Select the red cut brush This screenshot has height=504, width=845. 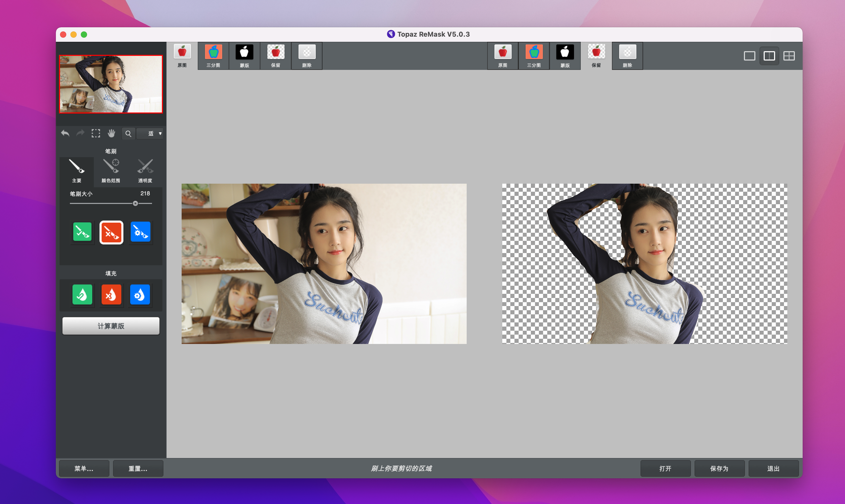point(111,232)
